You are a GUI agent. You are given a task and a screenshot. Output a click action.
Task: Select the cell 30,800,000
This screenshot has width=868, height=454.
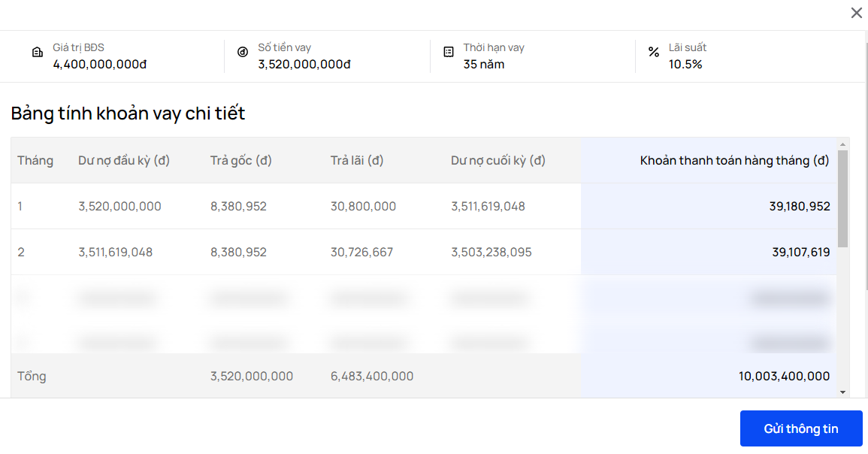pyautogui.click(x=363, y=207)
